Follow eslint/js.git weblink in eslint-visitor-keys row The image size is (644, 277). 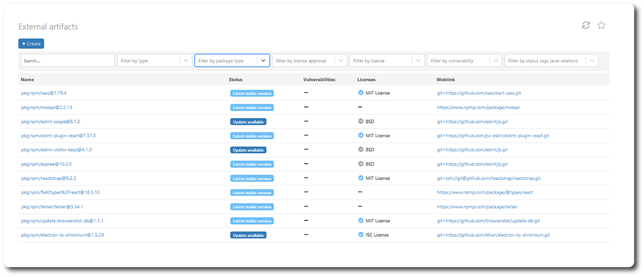coord(472,150)
